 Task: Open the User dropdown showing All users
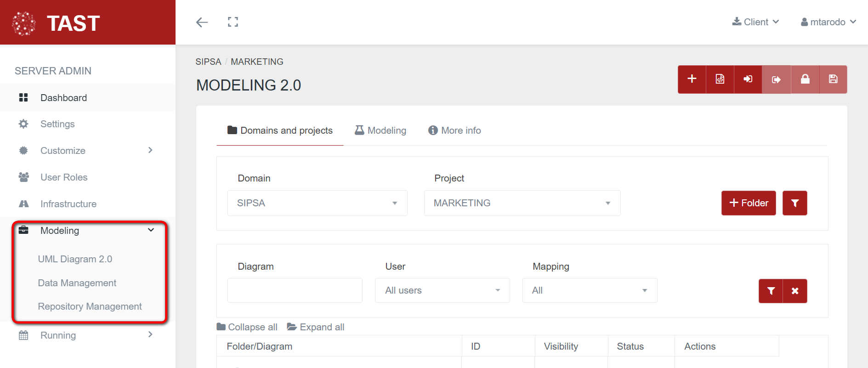[x=442, y=290]
